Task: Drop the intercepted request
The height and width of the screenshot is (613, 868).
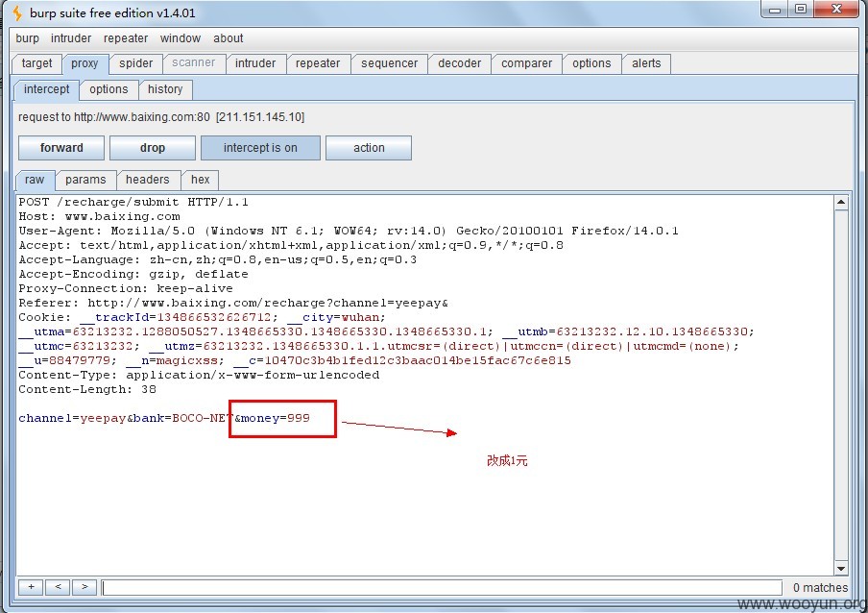Action: 153,148
